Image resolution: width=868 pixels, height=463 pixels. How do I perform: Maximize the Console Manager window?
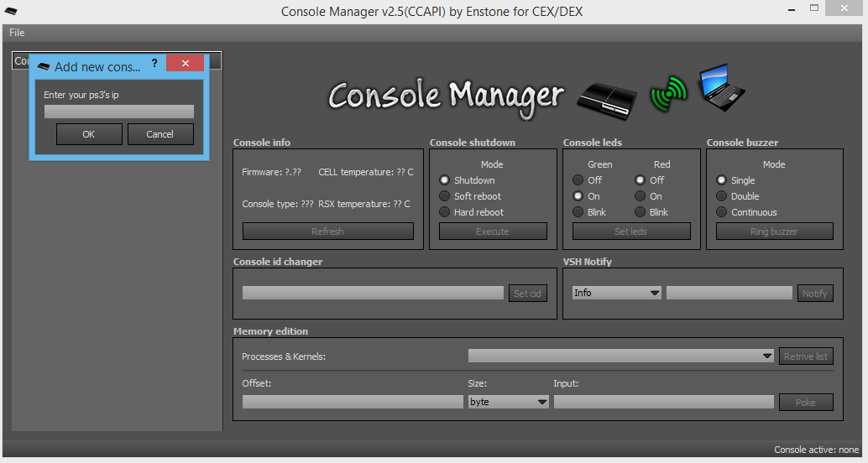(x=813, y=8)
